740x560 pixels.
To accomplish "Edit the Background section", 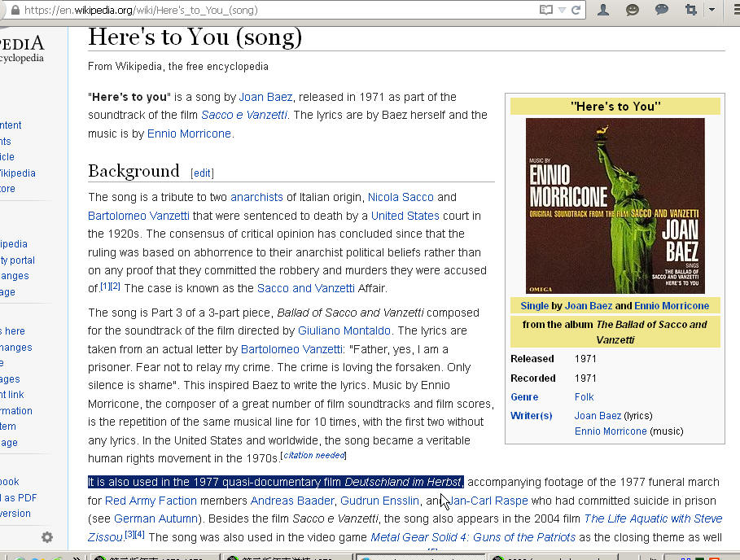I will [x=202, y=173].
